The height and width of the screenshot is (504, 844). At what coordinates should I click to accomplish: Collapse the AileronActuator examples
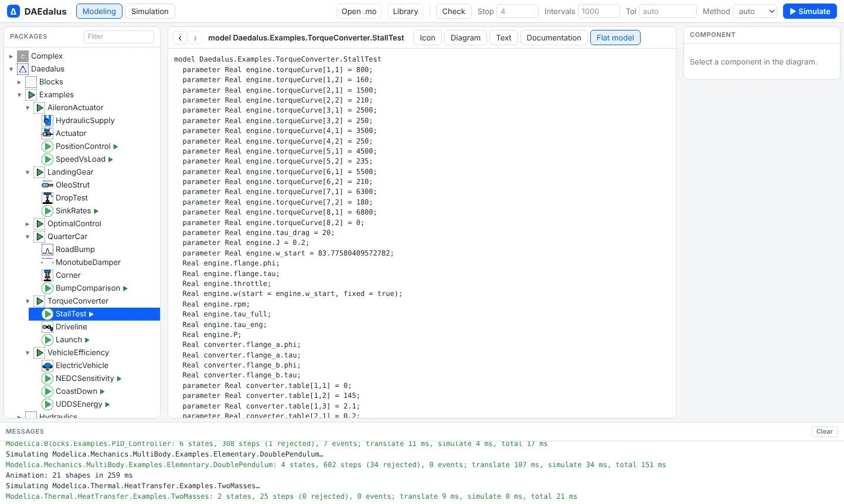tap(28, 108)
